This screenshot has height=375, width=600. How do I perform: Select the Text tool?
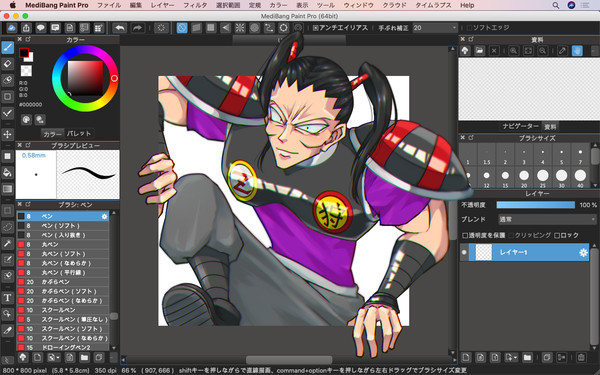point(8,298)
